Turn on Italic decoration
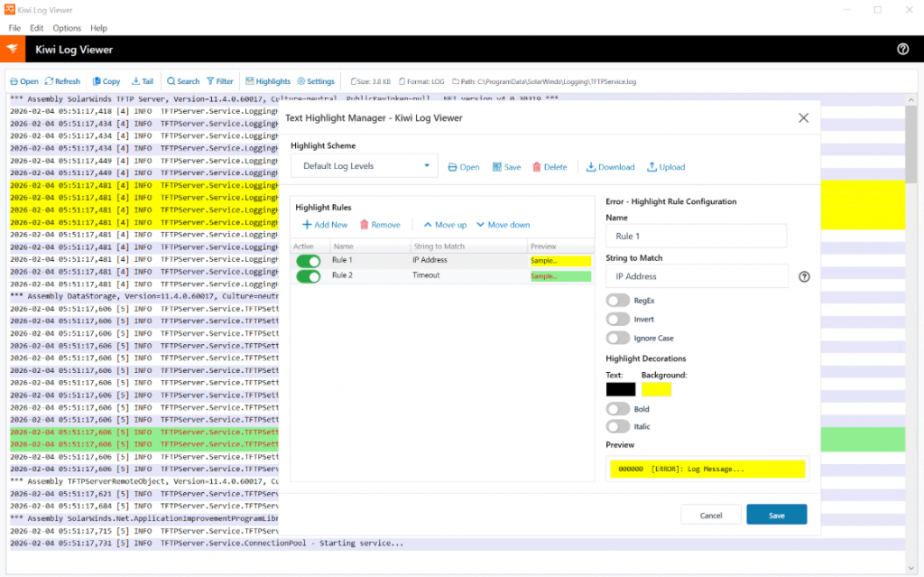This screenshot has width=924, height=577. point(617,426)
